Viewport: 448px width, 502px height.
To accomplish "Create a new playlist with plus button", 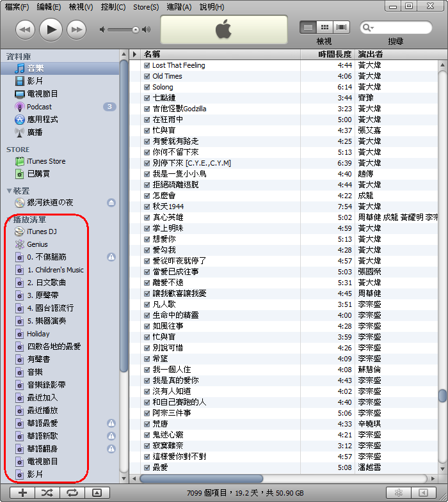I will click(22, 492).
